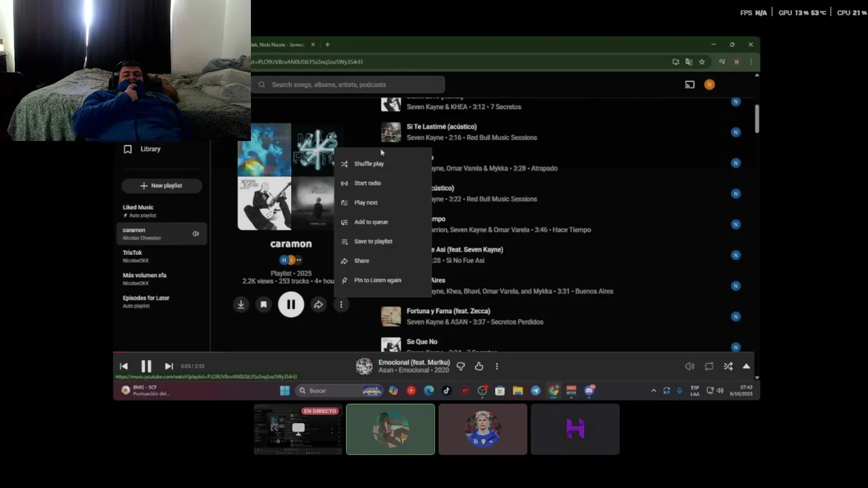
Task: Choose Start radio in context menu
Action: coord(382,183)
